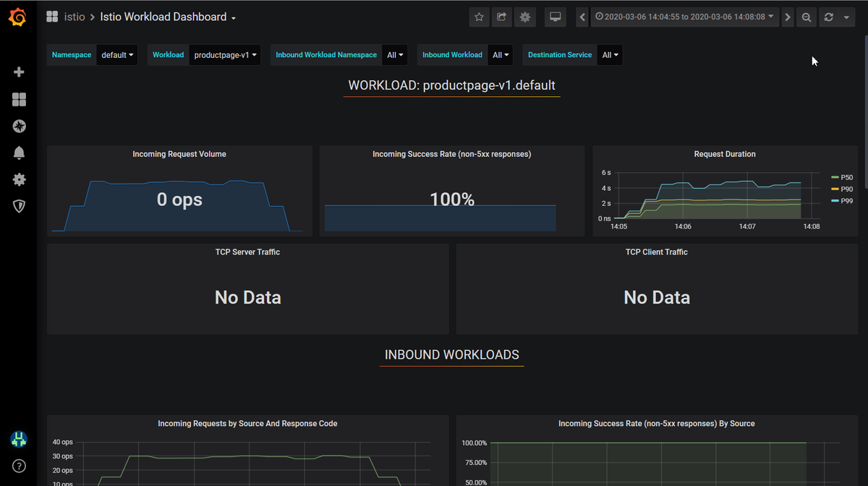Open the Istio Workload Dashboard title menu

[x=169, y=17]
